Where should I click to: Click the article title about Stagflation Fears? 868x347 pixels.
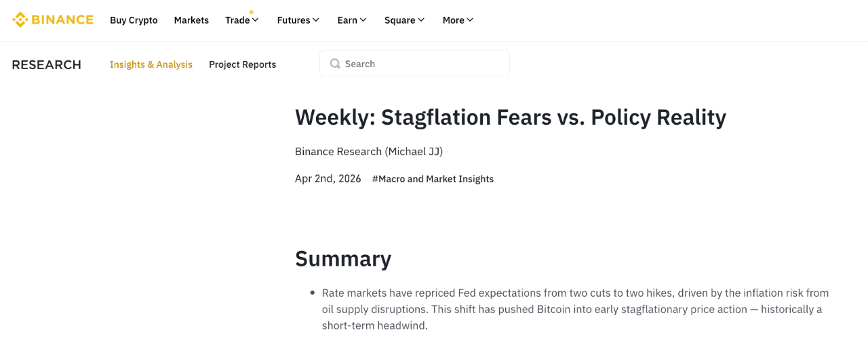pos(510,117)
